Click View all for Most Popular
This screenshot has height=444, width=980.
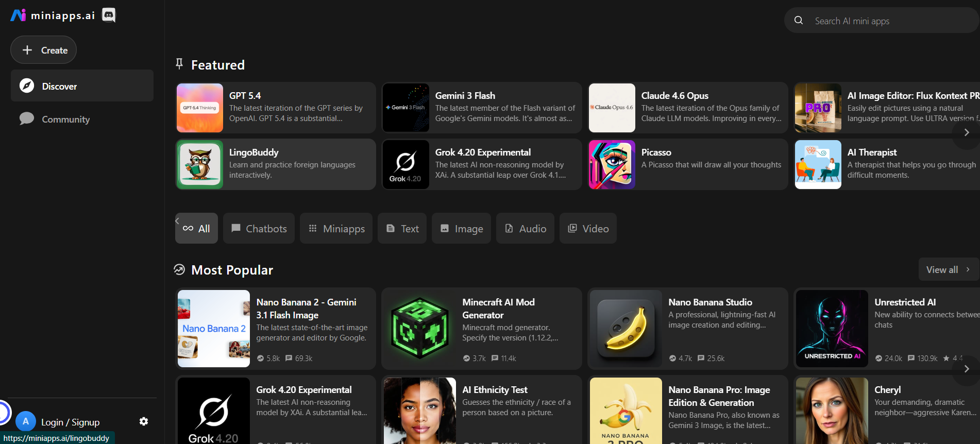click(948, 269)
